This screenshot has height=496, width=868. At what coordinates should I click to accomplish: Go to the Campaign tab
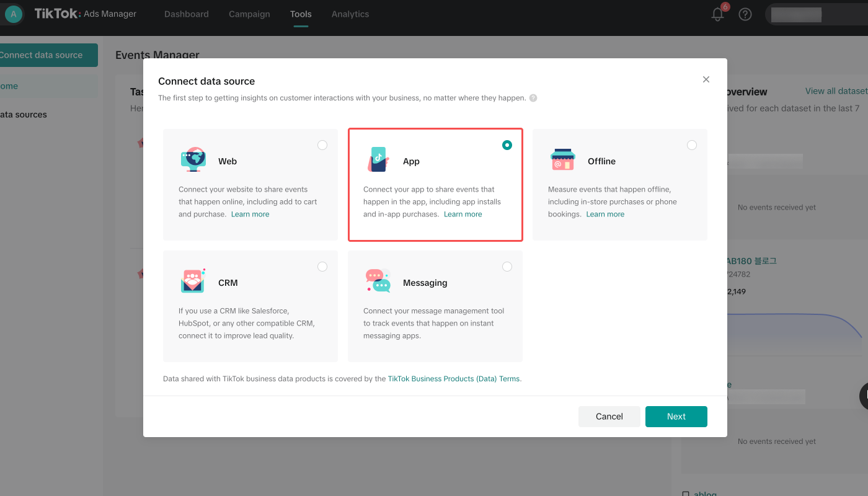[249, 14]
